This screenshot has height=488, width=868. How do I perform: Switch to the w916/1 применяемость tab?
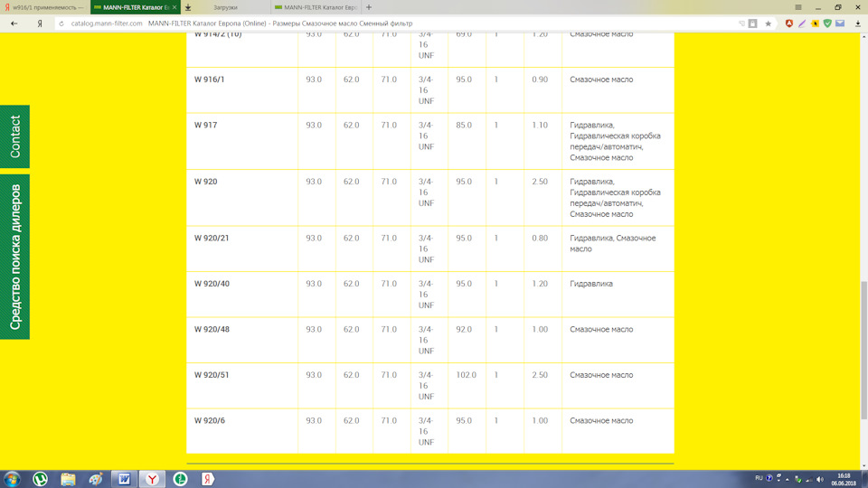tap(45, 7)
